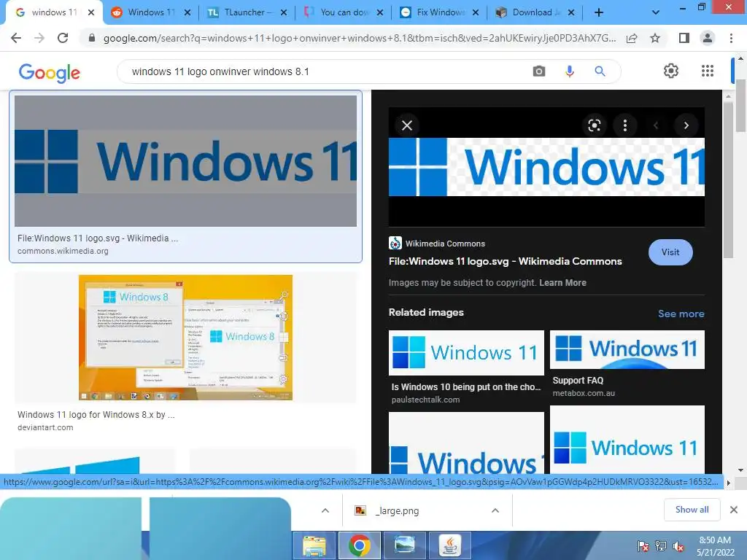747x560 pixels.
Task: Click the metabox.com.au source text
Action: (x=584, y=393)
